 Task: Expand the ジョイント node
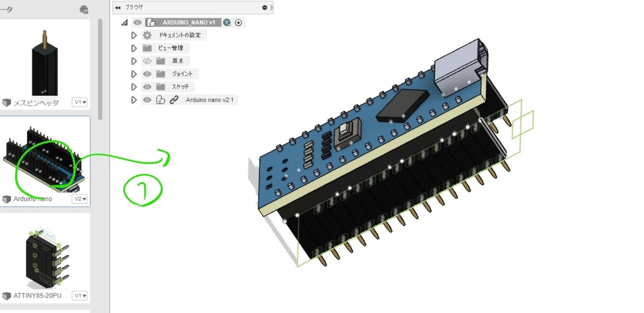pyautogui.click(x=134, y=74)
